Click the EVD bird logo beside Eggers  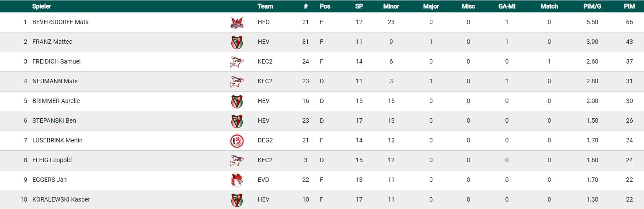(x=237, y=180)
